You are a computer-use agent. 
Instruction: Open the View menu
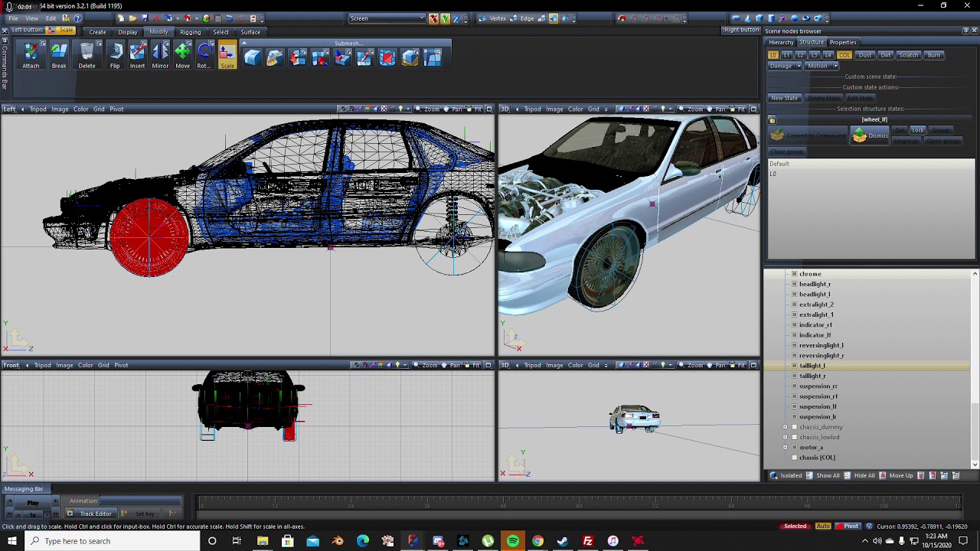click(x=31, y=18)
